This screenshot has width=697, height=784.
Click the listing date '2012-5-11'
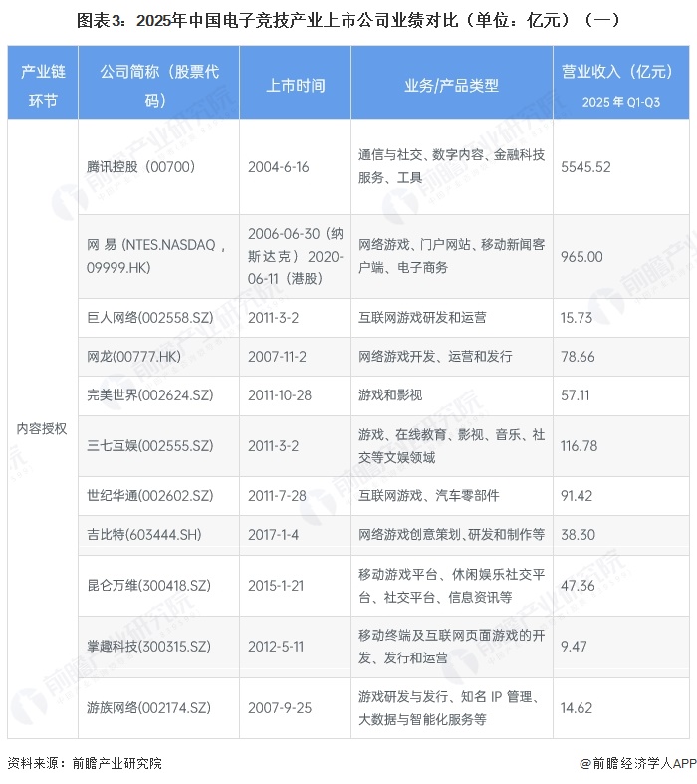click(276, 647)
